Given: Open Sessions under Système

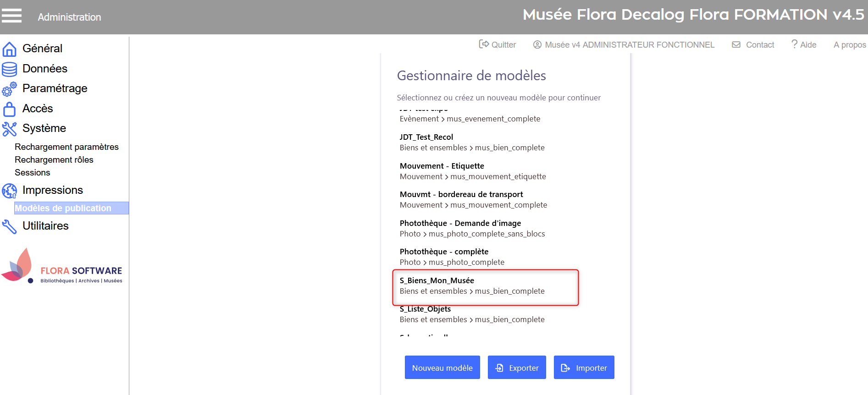Looking at the screenshot, I should click(33, 173).
